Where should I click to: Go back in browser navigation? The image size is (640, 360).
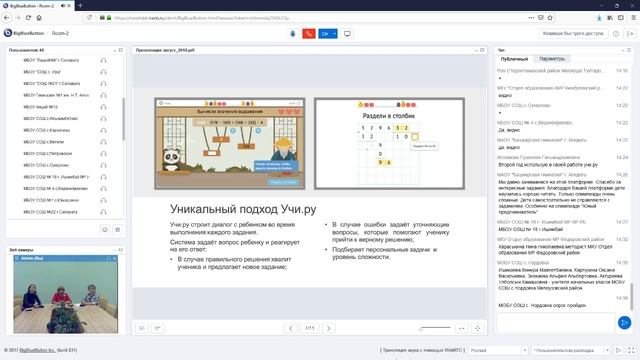click(x=7, y=18)
